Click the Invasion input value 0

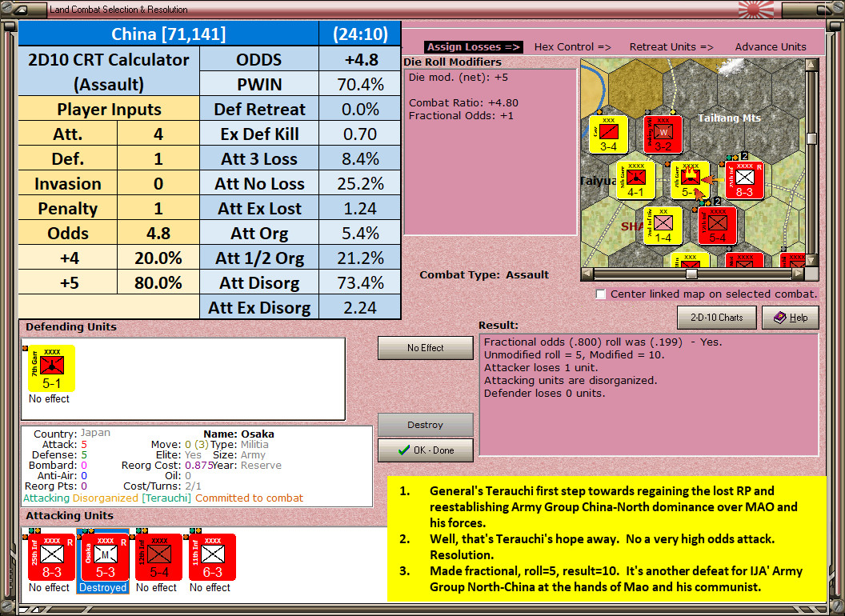pyautogui.click(x=158, y=183)
